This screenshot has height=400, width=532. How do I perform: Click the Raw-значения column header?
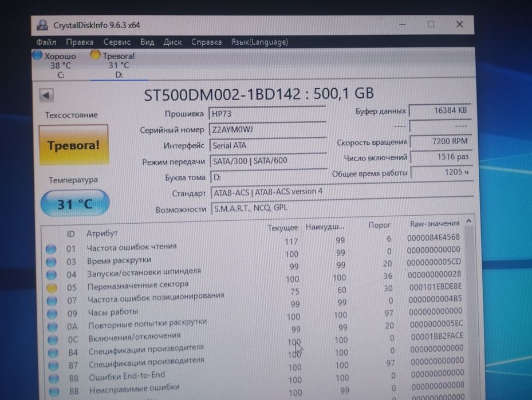pos(435,223)
